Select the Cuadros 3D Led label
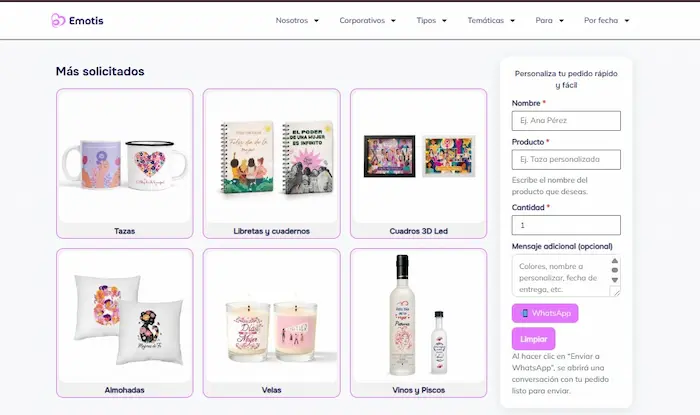Image resolution: width=700 pixels, height=415 pixels. pos(419,231)
